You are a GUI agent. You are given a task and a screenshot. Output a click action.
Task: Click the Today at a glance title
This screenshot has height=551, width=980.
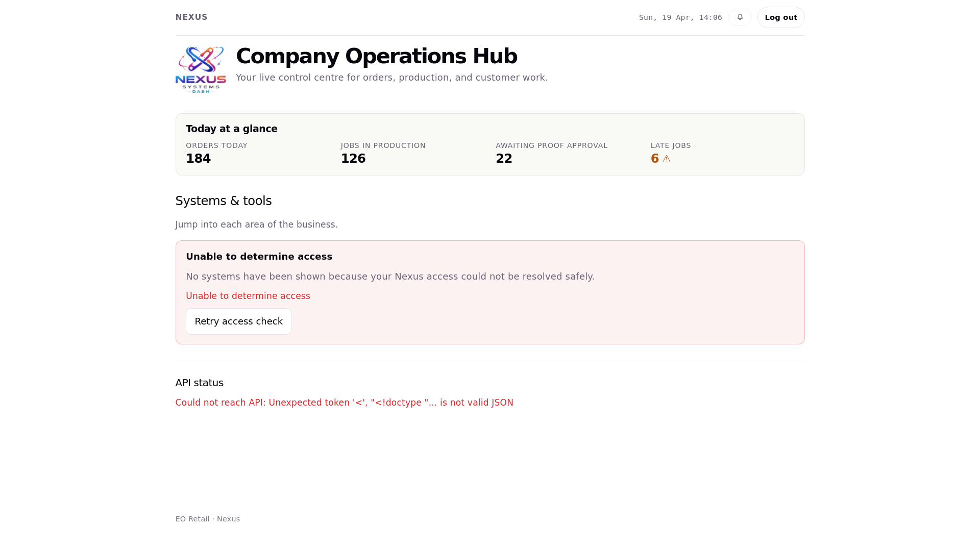click(x=232, y=129)
